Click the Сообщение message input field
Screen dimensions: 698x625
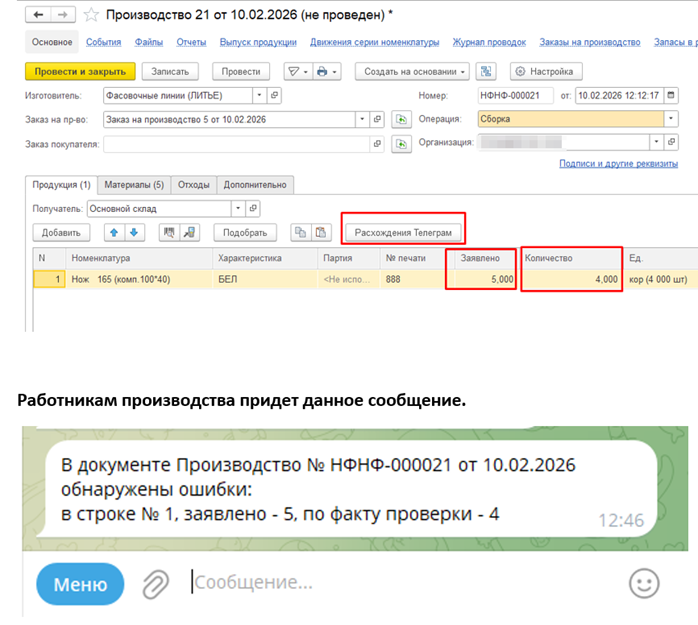tap(401, 582)
